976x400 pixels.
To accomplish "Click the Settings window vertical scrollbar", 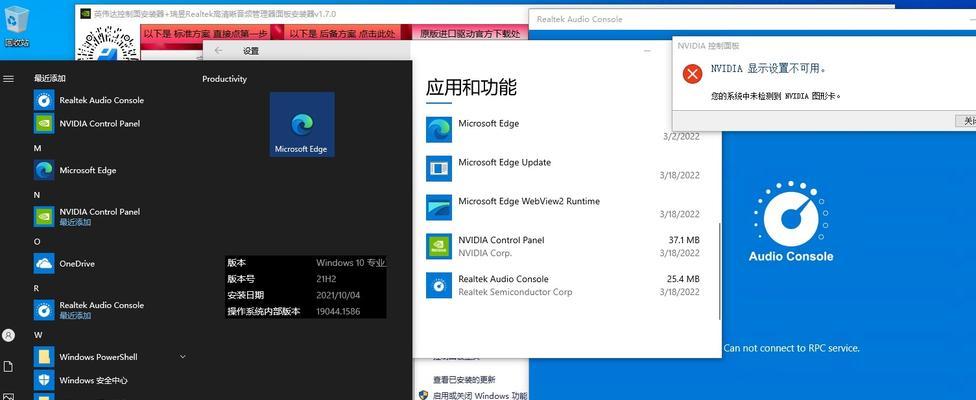I will [720, 272].
